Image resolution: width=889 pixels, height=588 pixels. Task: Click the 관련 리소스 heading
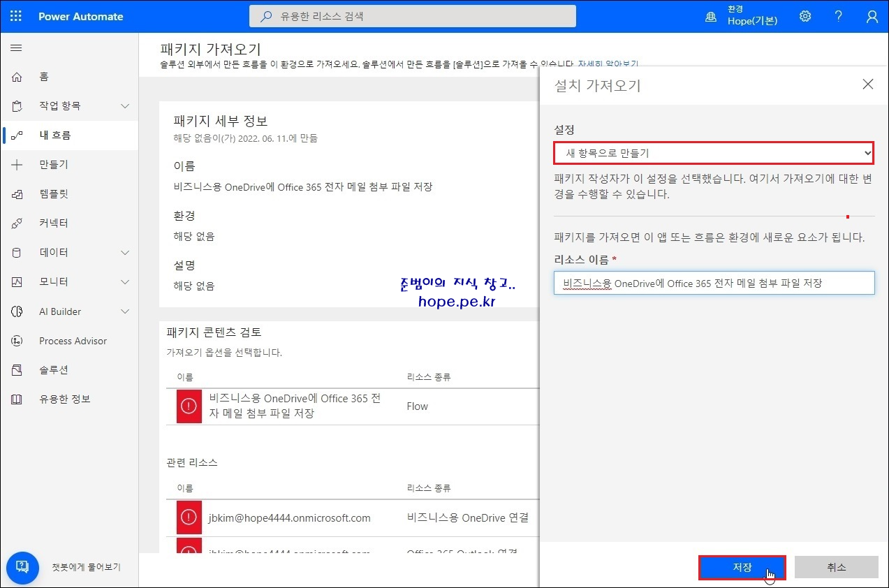click(191, 463)
